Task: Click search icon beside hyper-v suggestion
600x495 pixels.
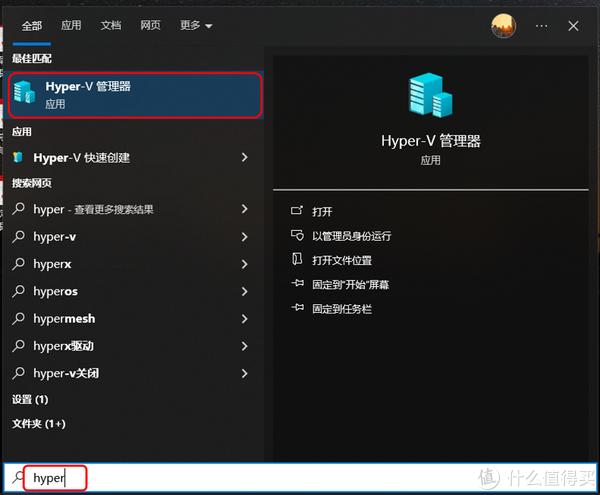Action: tap(18, 236)
